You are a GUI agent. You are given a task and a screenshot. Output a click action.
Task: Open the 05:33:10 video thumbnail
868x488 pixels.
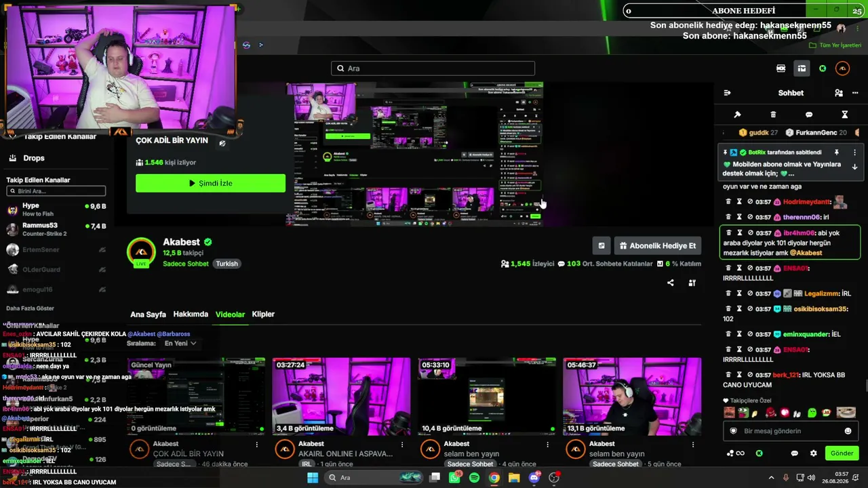487,396
